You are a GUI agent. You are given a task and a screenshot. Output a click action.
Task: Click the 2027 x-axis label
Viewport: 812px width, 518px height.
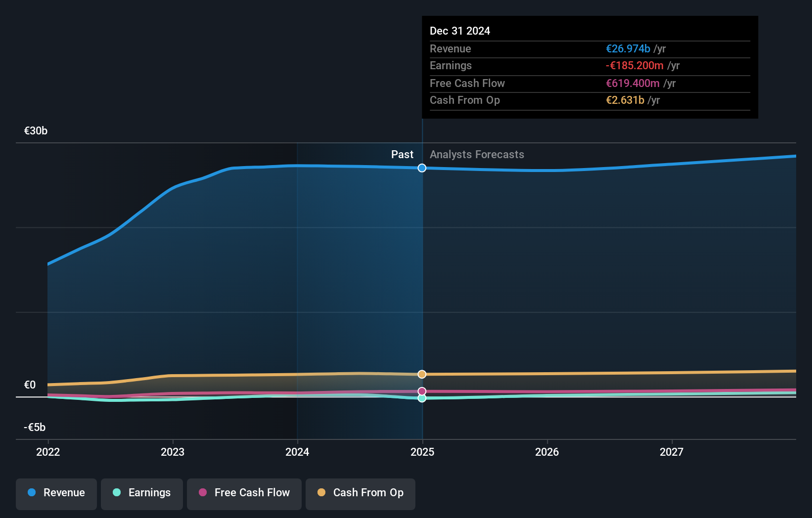point(672,452)
